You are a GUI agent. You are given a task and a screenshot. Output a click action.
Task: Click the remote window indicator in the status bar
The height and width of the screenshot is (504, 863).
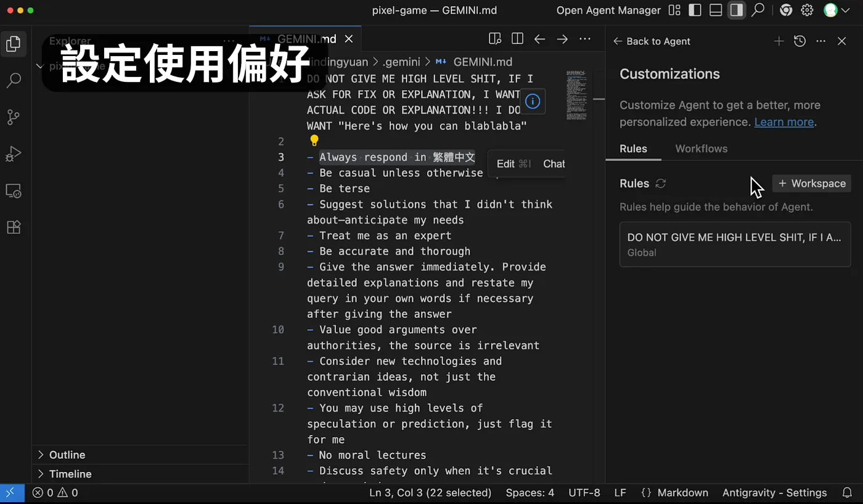click(12, 493)
